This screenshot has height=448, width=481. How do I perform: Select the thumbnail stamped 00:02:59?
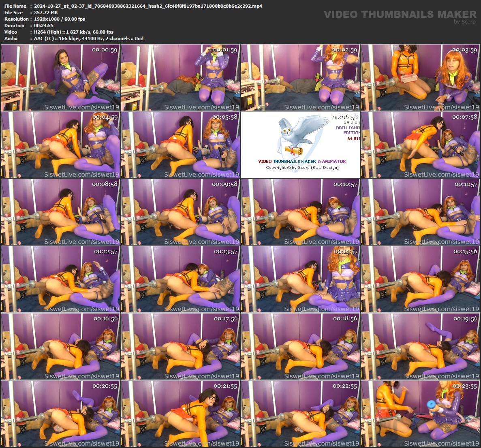[x=300, y=78]
